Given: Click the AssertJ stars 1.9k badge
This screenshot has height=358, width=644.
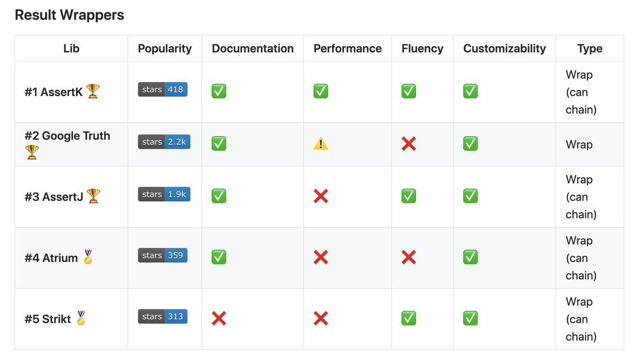Looking at the screenshot, I should 164,194.
